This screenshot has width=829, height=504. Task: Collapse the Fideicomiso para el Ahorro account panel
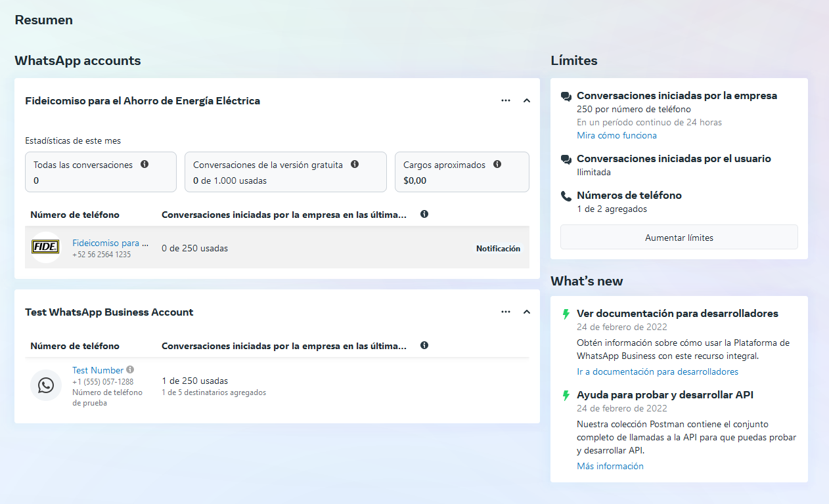click(x=526, y=100)
